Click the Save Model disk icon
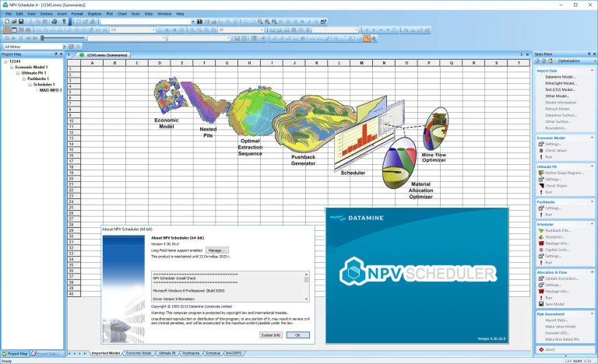Viewport: 598px width, 364px height. point(541,304)
